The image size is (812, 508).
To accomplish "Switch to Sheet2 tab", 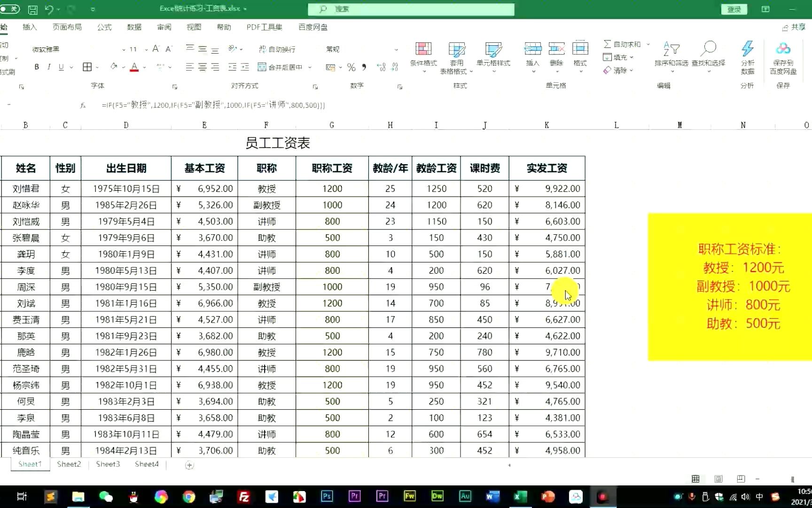I will click(x=69, y=464).
